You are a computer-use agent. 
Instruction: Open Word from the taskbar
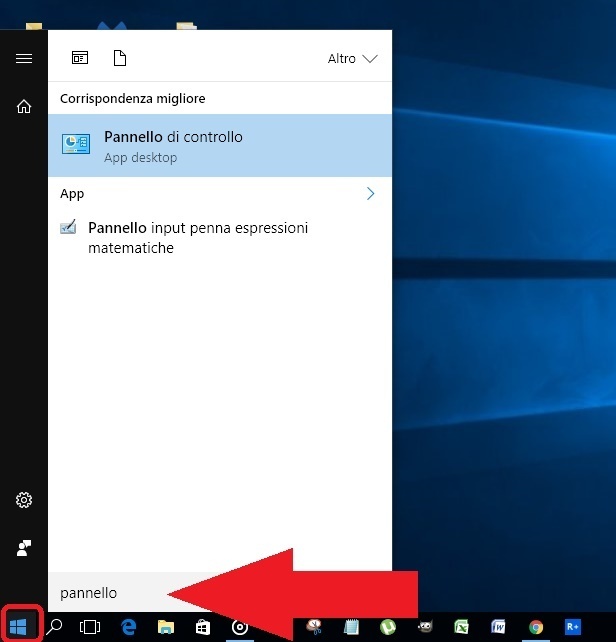pos(498,626)
